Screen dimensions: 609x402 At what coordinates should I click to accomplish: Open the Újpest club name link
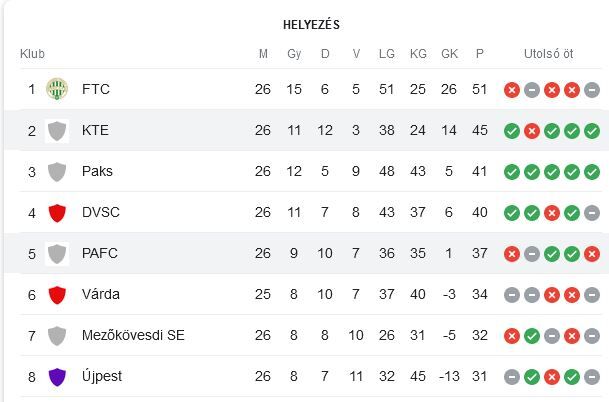pyautogui.click(x=102, y=376)
